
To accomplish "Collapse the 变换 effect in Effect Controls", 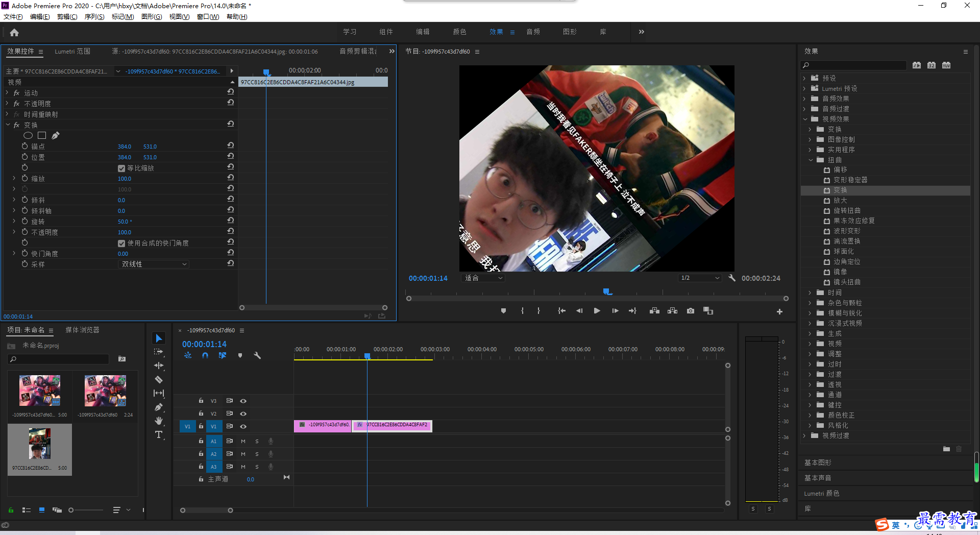I will click(x=7, y=125).
